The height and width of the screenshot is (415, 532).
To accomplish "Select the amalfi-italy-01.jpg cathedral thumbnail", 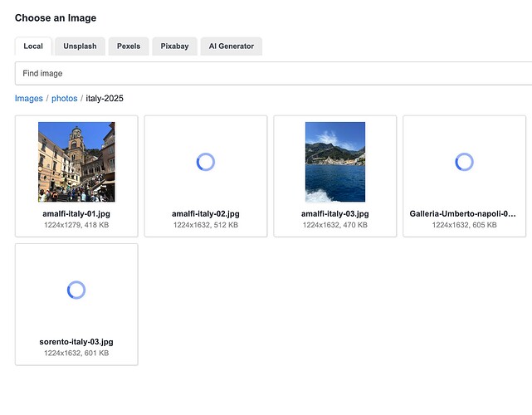I will (x=76, y=162).
